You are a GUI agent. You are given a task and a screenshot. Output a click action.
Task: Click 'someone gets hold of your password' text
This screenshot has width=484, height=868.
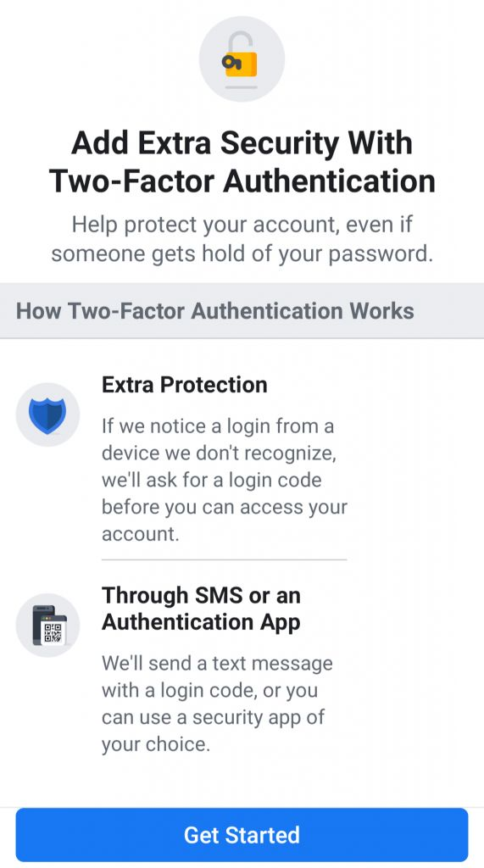(242, 253)
